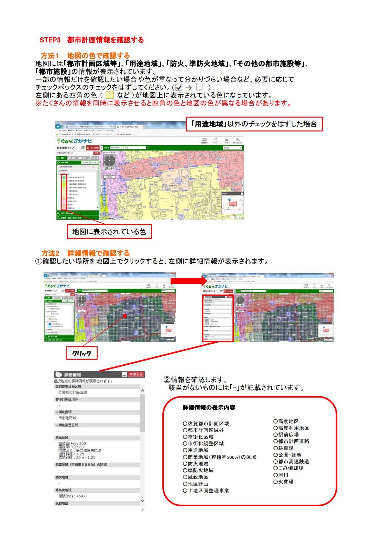Open 2画面表示 icon in top screenshot header

[204, 141]
